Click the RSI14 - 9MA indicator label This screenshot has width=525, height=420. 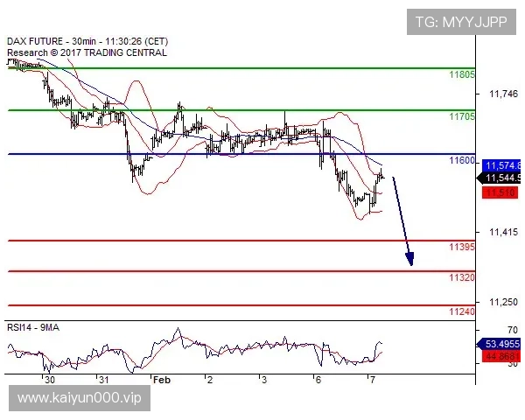(33, 325)
